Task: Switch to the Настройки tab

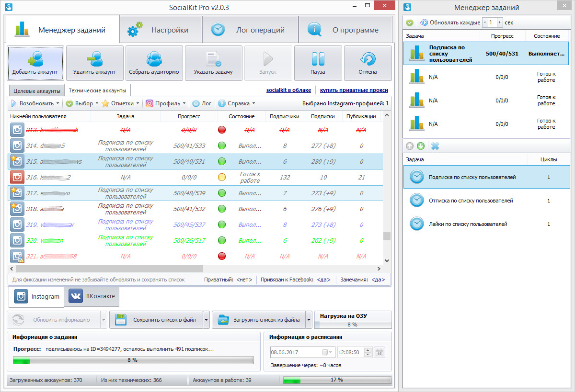Action: coord(161,30)
